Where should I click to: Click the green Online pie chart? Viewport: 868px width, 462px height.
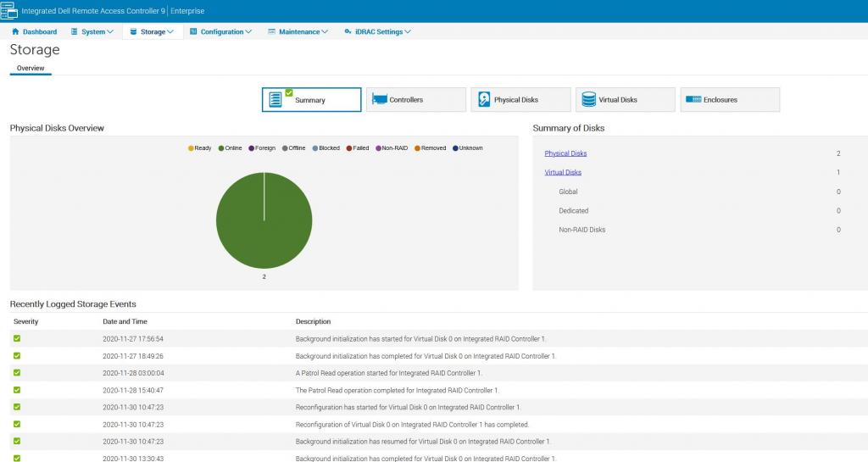pos(264,220)
